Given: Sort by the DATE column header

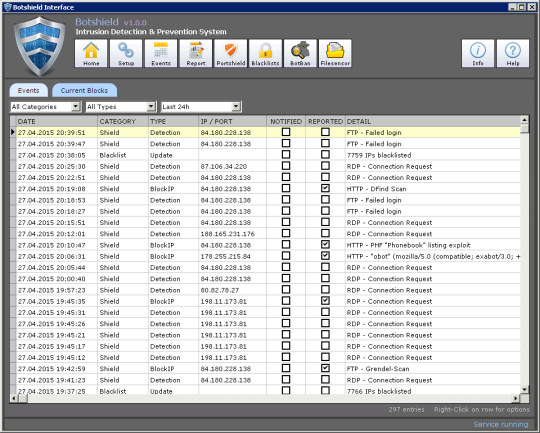Looking at the screenshot, I should click(57, 121).
